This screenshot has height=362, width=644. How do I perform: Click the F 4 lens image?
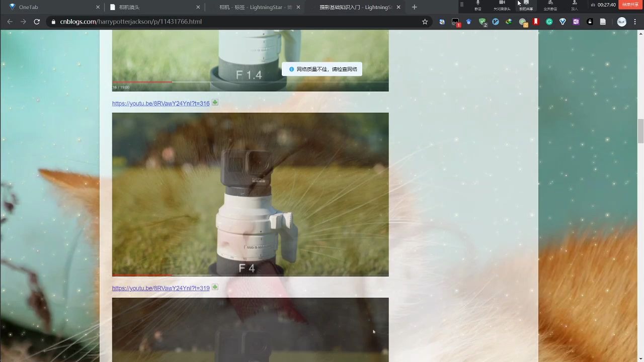(x=250, y=195)
